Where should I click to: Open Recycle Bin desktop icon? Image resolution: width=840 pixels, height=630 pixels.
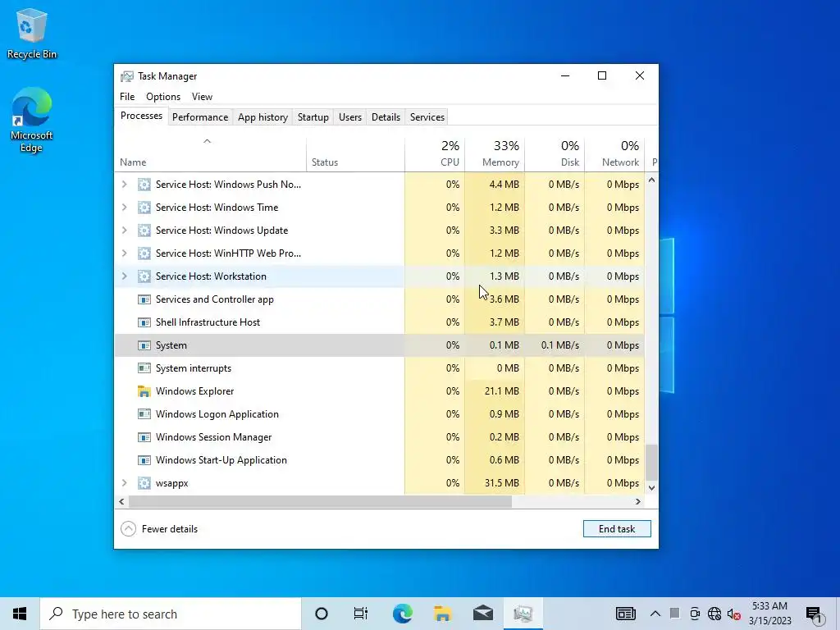(x=32, y=33)
